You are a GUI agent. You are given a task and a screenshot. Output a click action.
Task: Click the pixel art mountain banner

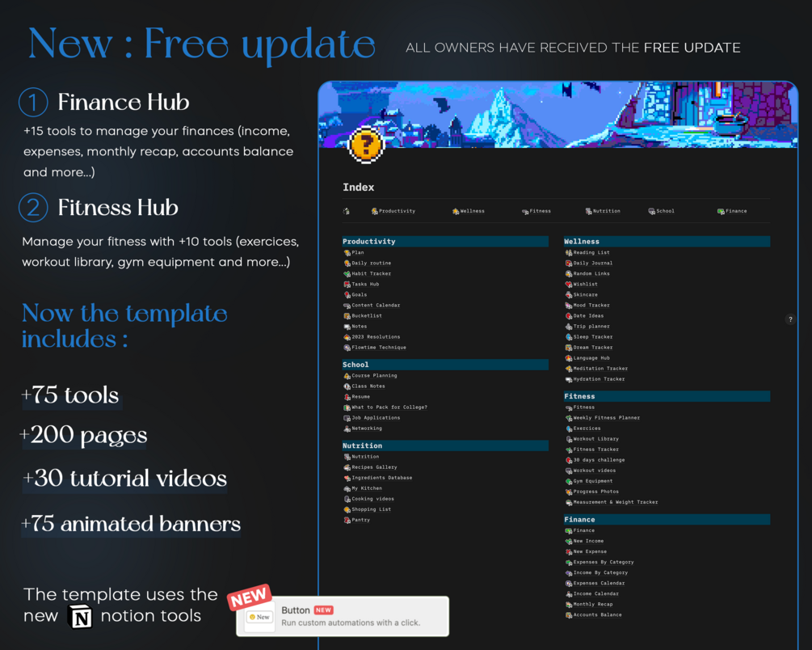pos(558,115)
